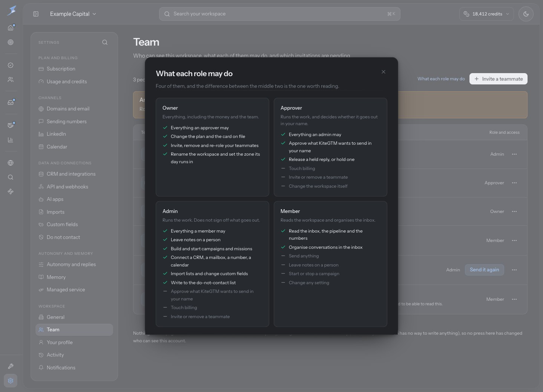Open Activity settings
This screenshot has width=543, height=392.
(x=74, y=355)
